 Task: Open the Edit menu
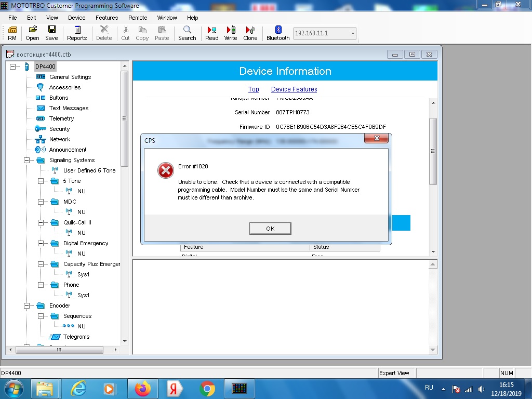click(32, 18)
